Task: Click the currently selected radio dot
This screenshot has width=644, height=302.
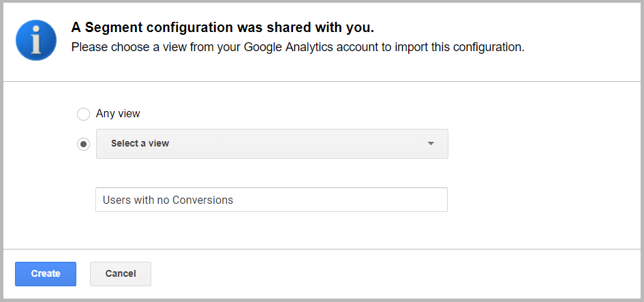Action: [83, 145]
